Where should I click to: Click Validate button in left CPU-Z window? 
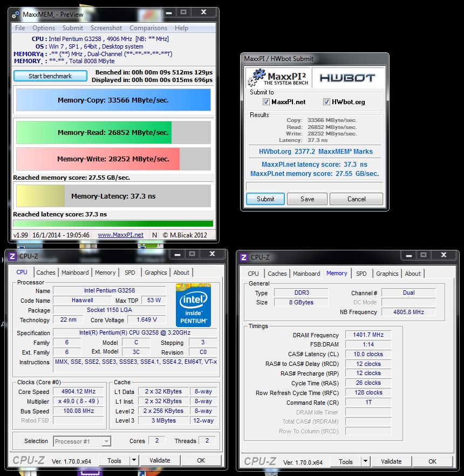tap(160, 460)
